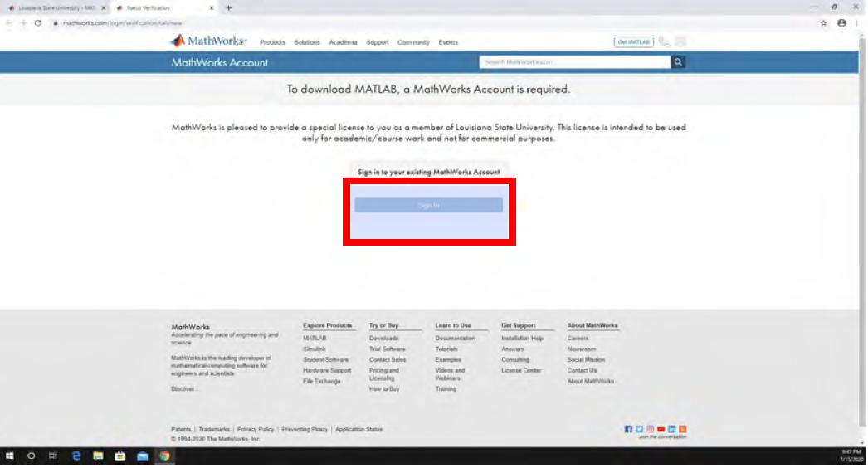Open the Chrome three-dot menu
This screenshot has height=468, width=868.
click(x=856, y=23)
